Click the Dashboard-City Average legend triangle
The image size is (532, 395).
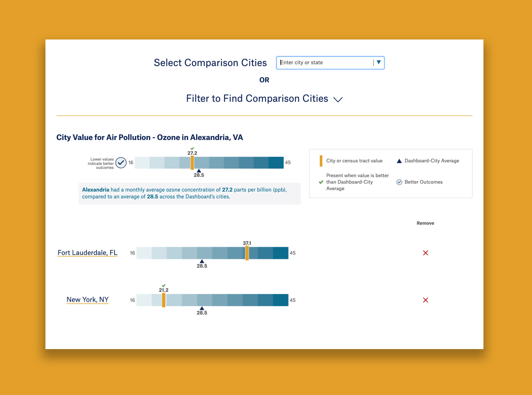click(x=399, y=161)
